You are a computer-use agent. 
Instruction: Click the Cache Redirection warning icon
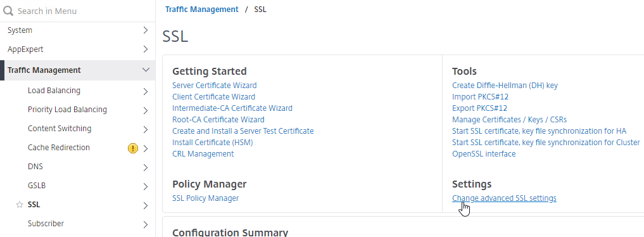click(x=132, y=148)
